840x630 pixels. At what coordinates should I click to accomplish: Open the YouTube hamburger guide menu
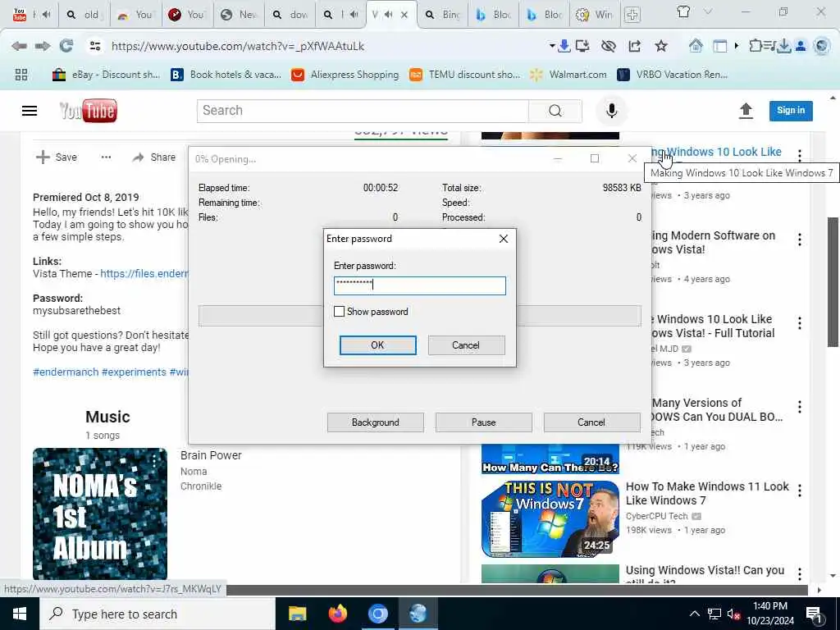30,111
